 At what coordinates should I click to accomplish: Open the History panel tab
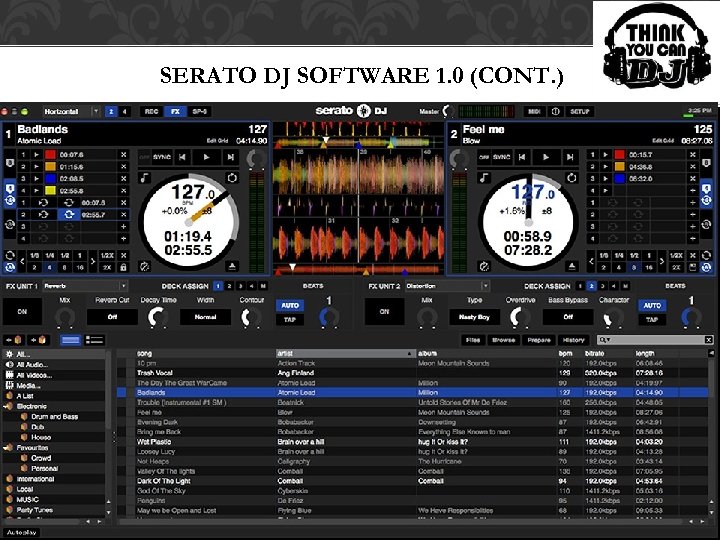coord(574,340)
